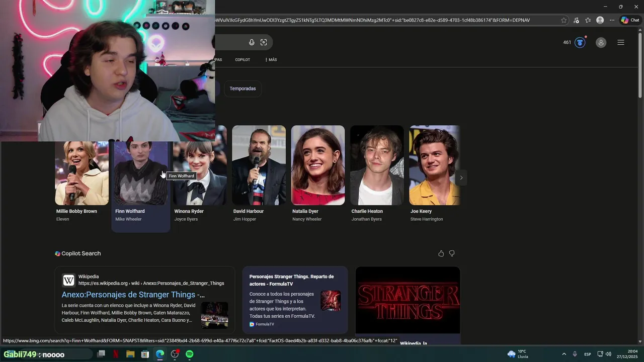
Task: Open Netflix from the taskbar
Action: pyautogui.click(x=116, y=354)
